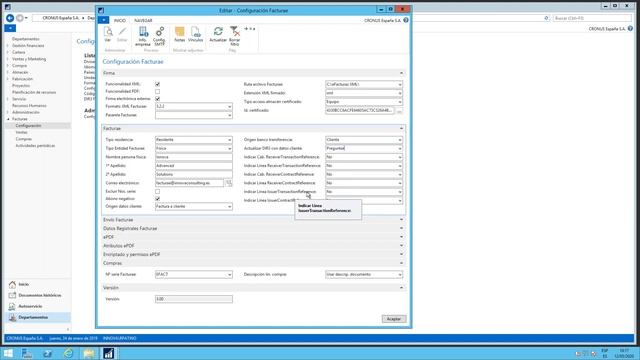The image size is (640, 360).
Task: Open the Tipo Entidad Facturae dropdown
Action: (229, 149)
